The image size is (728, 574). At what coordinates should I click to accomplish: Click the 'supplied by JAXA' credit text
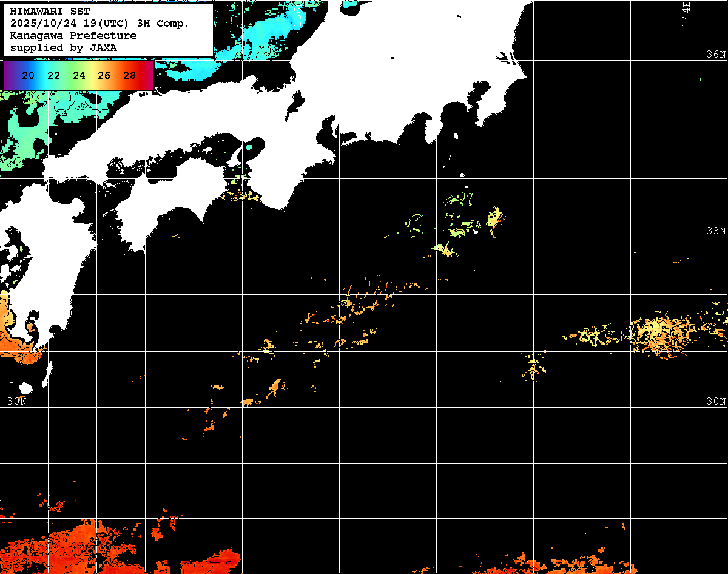point(64,47)
